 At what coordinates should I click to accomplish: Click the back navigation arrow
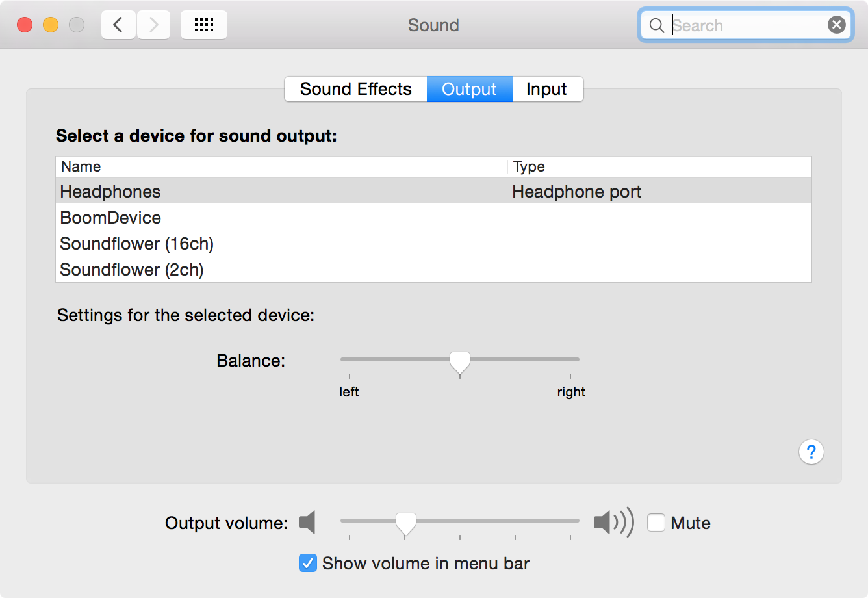click(118, 24)
